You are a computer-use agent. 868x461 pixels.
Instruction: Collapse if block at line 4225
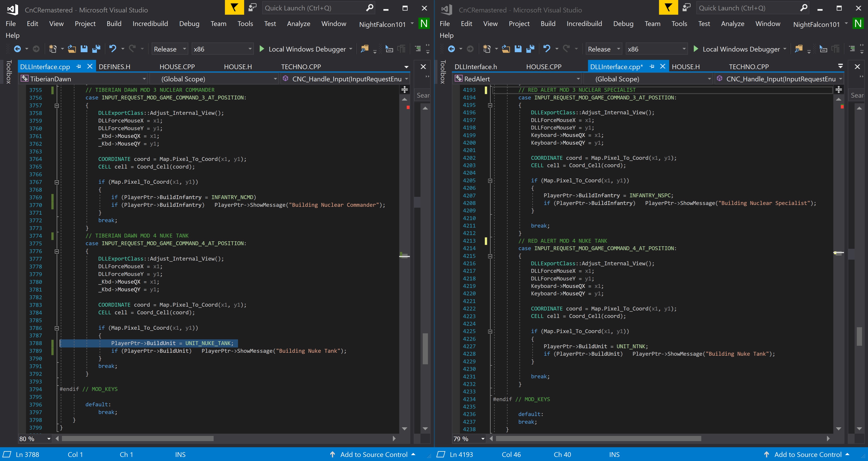pos(490,332)
